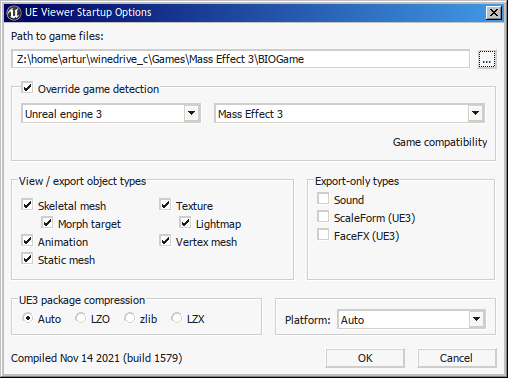Select the zlib compression option

pyautogui.click(x=129, y=318)
